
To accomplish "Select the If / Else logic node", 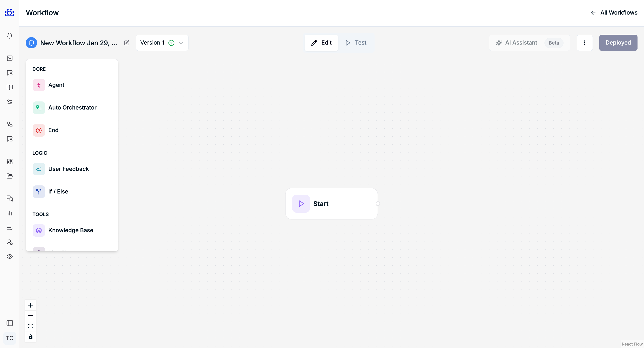I will 58,191.
